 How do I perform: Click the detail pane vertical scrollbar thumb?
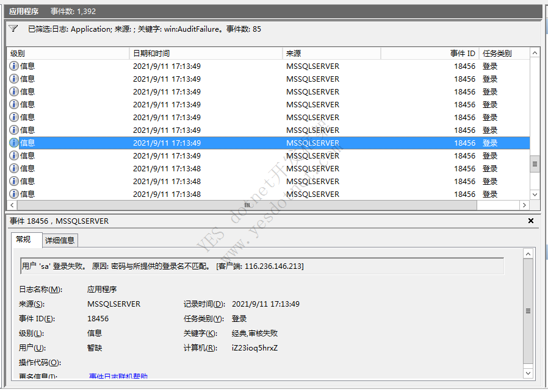tap(528, 311)
